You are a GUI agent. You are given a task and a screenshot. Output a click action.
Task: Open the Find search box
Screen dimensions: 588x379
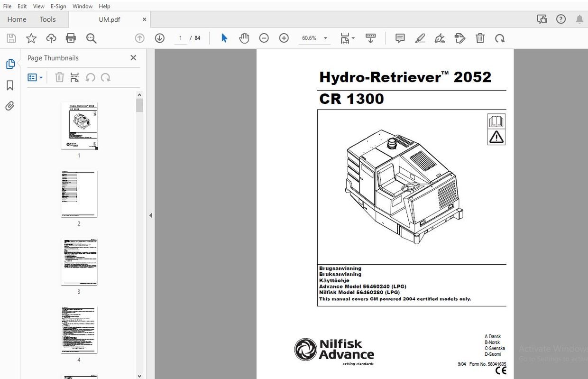point(91,38)
